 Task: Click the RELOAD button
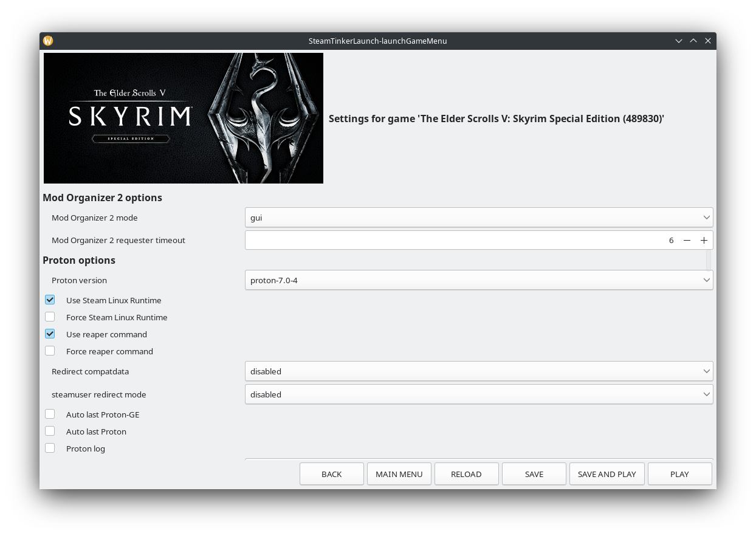tap(467, 474)
